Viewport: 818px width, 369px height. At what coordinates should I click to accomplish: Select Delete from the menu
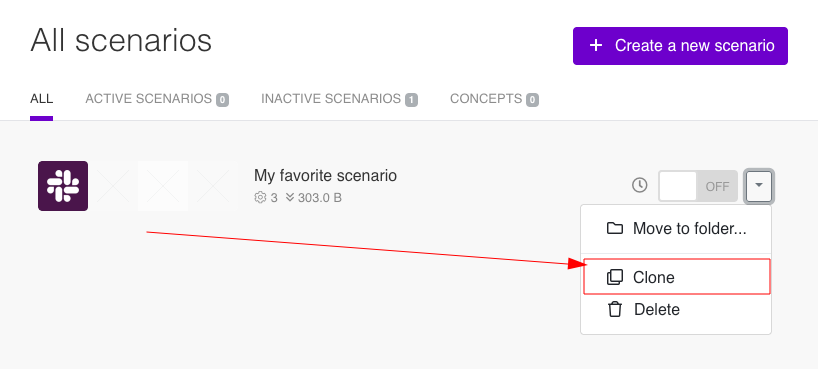pos(676,310)
